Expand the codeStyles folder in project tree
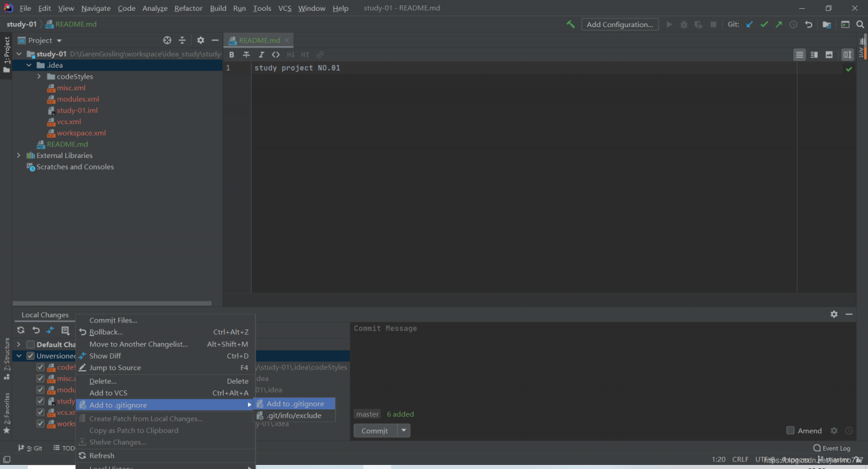The height and width of the screenshot is (469, 868). tap(39, 77)
